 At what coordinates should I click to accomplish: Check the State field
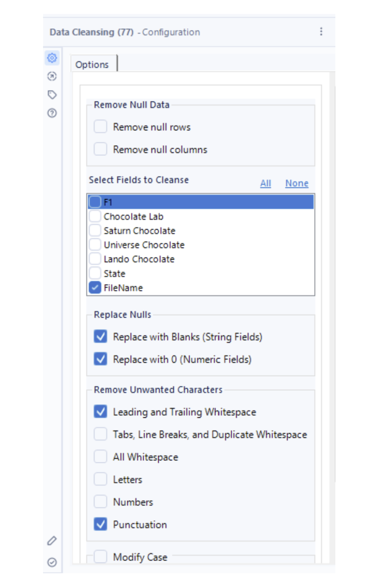pos(95,273)
